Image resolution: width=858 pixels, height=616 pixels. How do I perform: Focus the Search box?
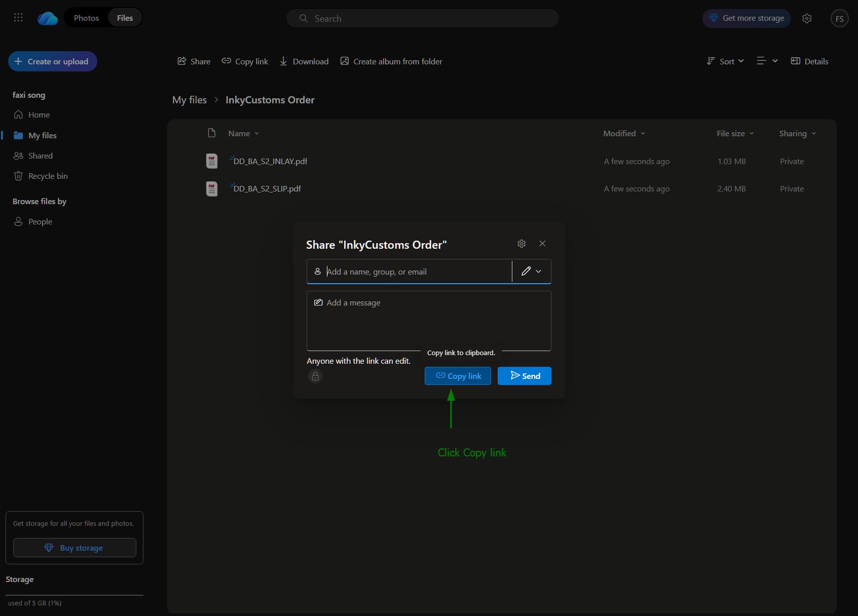pos(423,18)
